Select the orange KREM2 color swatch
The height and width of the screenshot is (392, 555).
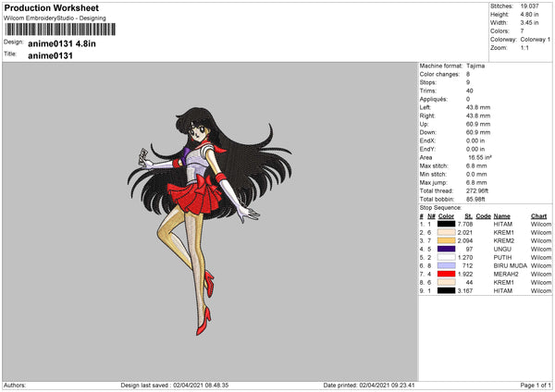pyautogui.click(x=446, y=240)
